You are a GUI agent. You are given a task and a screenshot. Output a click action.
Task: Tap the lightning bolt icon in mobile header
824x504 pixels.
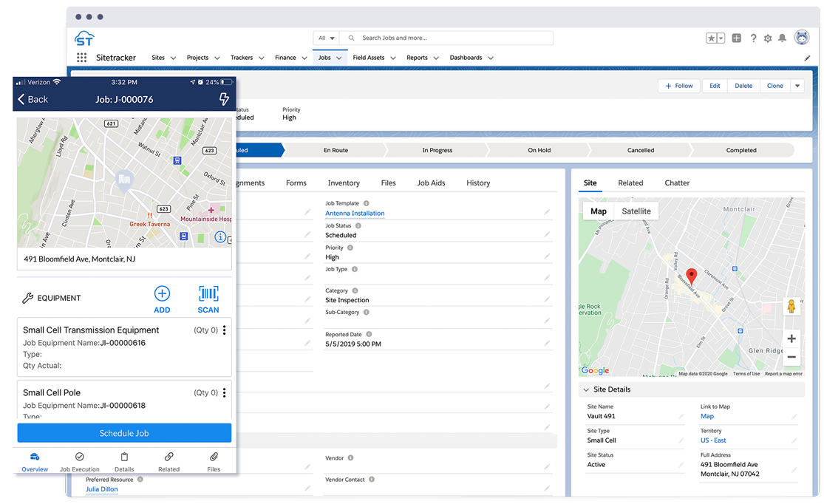click(224, 99)
